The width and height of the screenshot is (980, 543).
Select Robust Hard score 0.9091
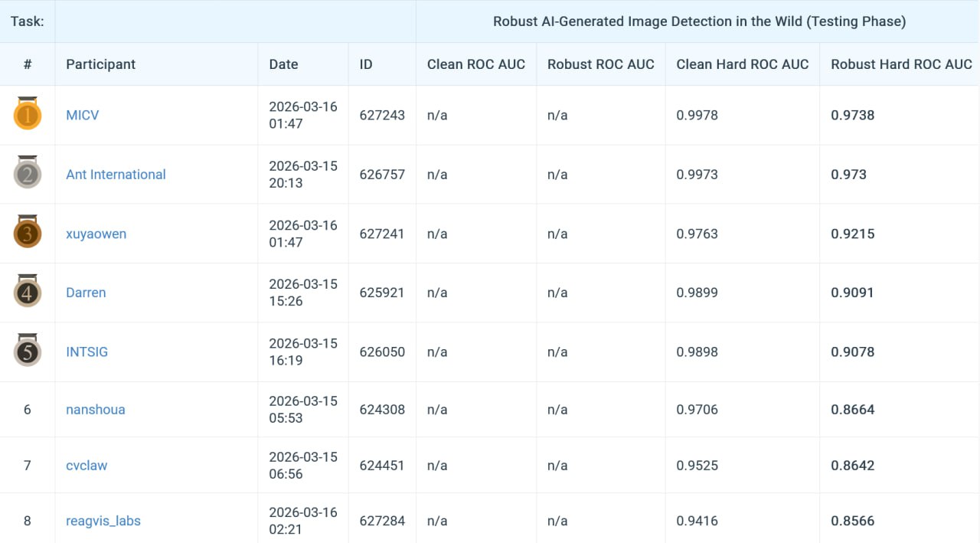point(852,293)
